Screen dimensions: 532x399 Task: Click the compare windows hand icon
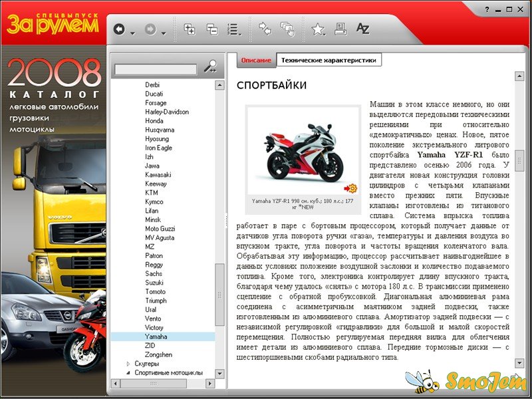(288, 29)
